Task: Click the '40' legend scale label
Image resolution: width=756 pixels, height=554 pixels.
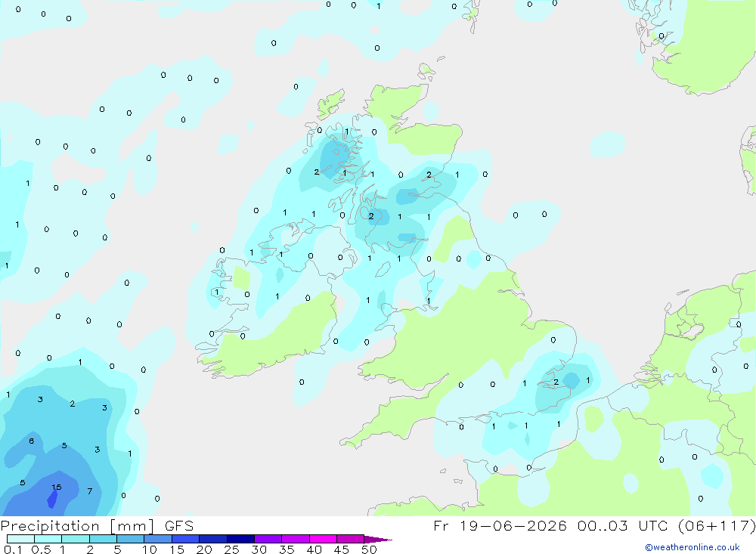Action: (314, 549)
